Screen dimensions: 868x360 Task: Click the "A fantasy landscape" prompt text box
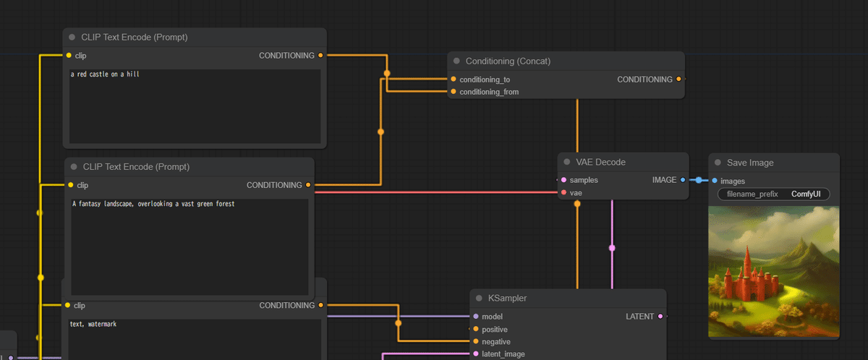(x=188, y=246)
